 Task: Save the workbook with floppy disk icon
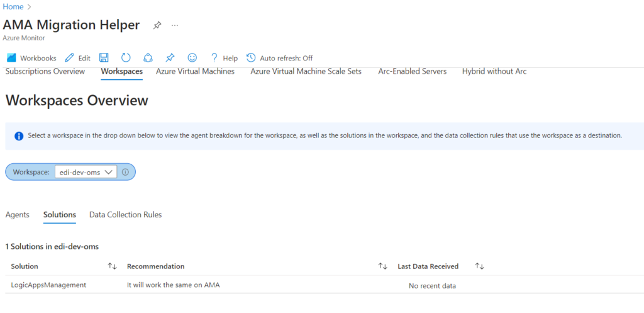pos(104,58)
